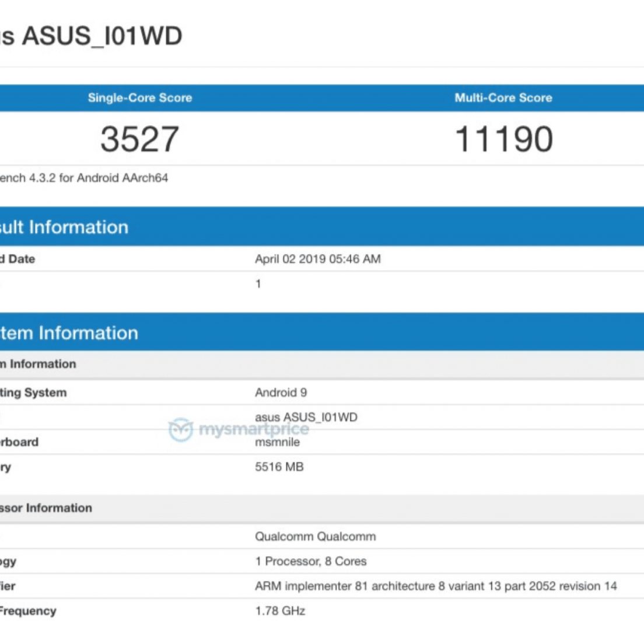Click the ARM implementer 81 identifier text
644x644 pixels.
click(x=436, y=586)
